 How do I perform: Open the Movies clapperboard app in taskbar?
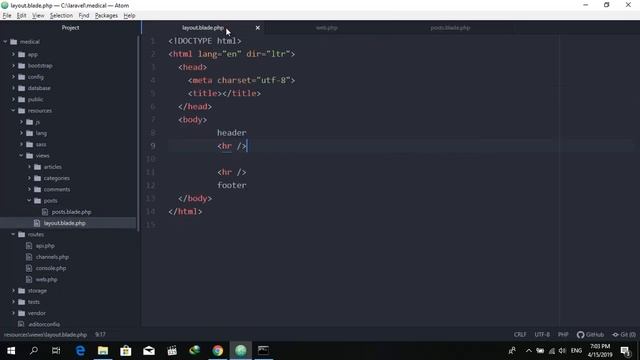click(172, 351)
